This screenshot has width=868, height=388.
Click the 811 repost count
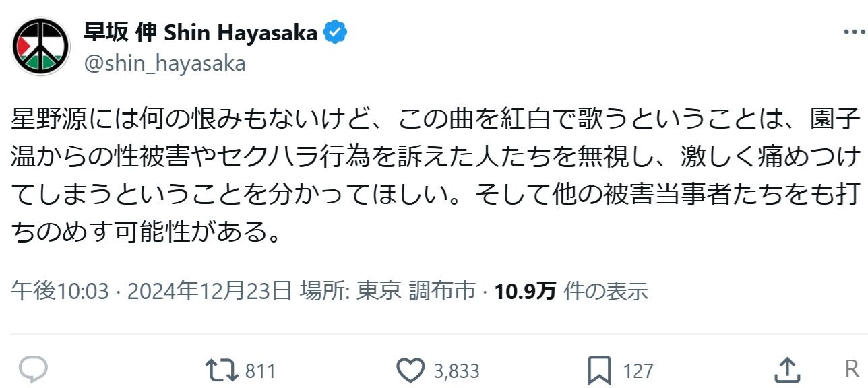coord(260,370)
